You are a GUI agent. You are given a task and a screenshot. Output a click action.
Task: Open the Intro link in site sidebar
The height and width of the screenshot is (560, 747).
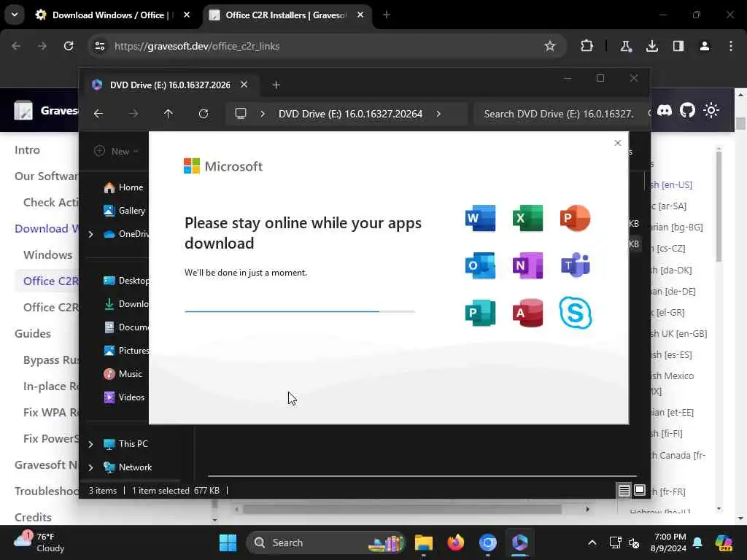tap(27, 150)
